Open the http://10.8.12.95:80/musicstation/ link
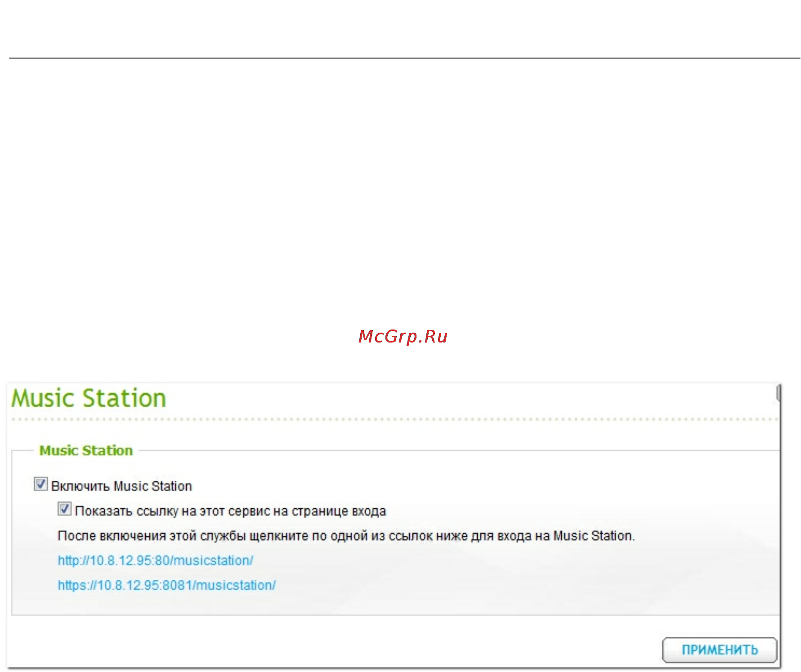Screen dimensions: 801x672 [156, 561]
